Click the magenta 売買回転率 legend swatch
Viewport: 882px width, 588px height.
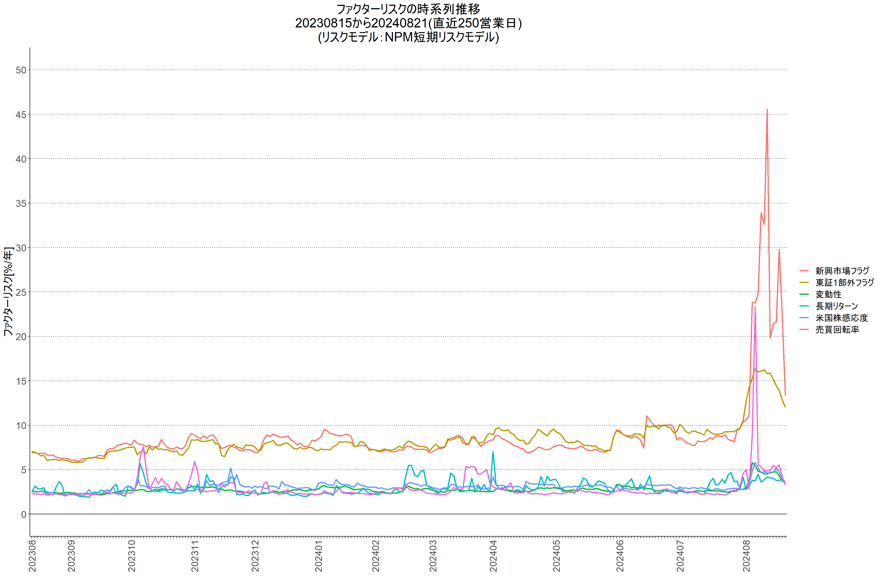tap(804, 330)
